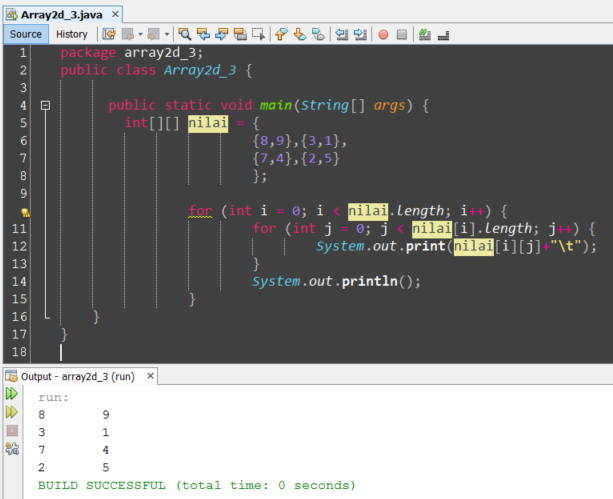Go to Next Bookmark icon
Image resolution: width=613 pixels, height=499 pixels.
(x=299, y=34)
